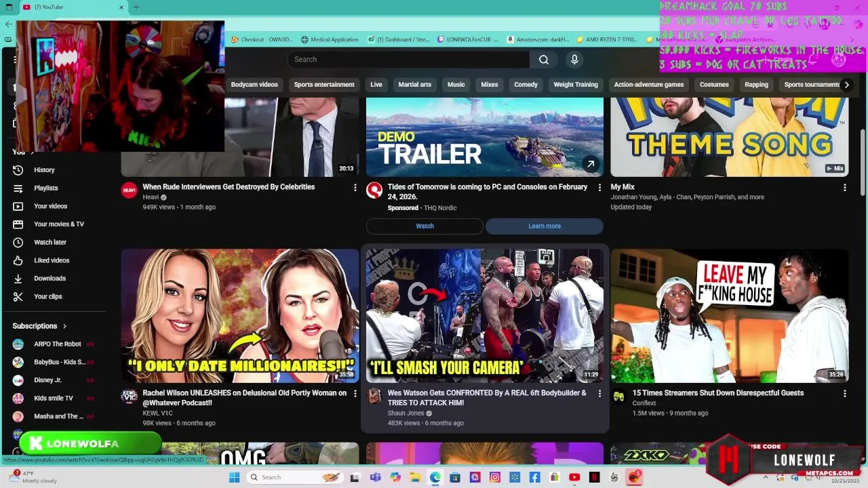This screenshot has width=868, height=488.
Task: Open the Heavi channel avatar
Action: point(129,190)
